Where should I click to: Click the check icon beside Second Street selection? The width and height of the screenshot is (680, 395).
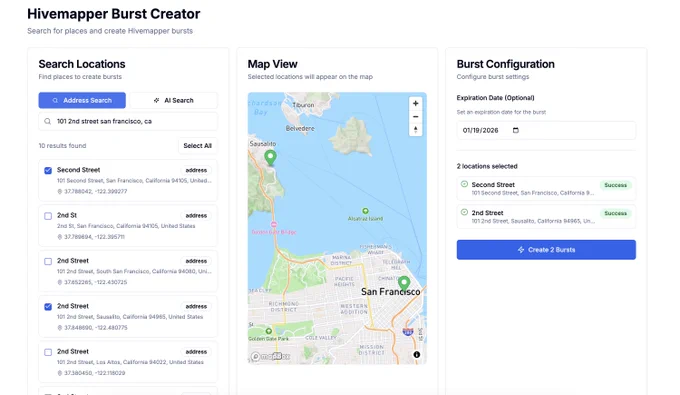464,184
